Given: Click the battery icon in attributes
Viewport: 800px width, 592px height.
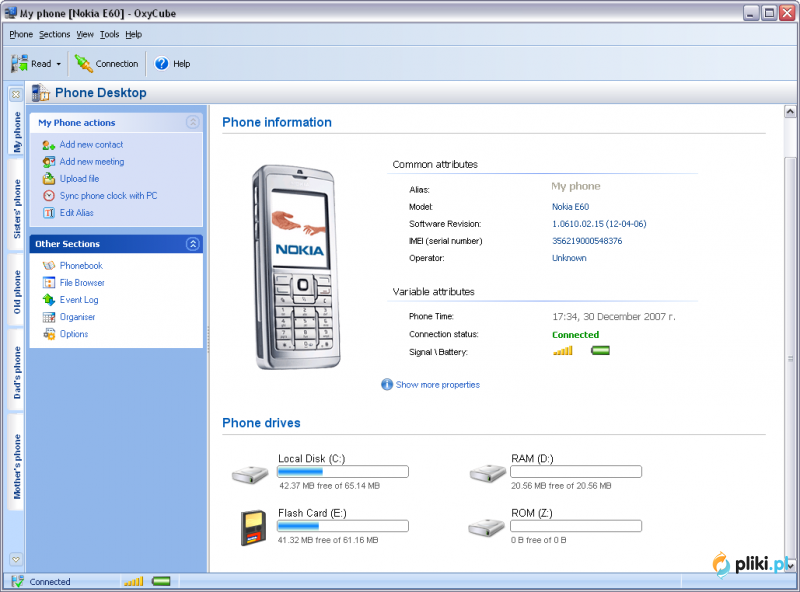Looking at the screenshot, I should 601,351.
